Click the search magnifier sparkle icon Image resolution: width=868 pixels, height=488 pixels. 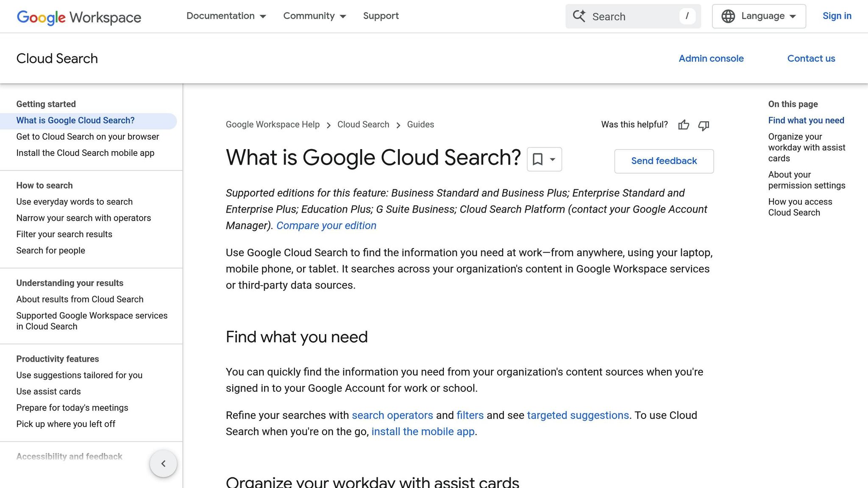[579, 16]
